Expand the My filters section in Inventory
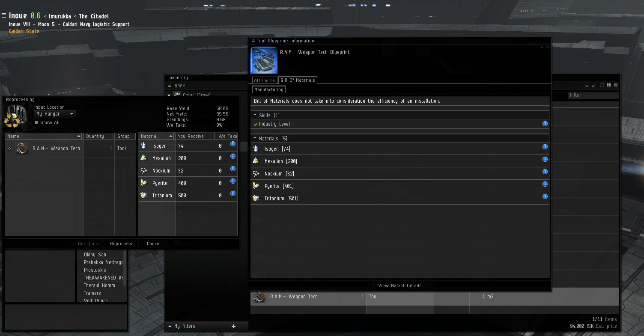 click(170, 326)
